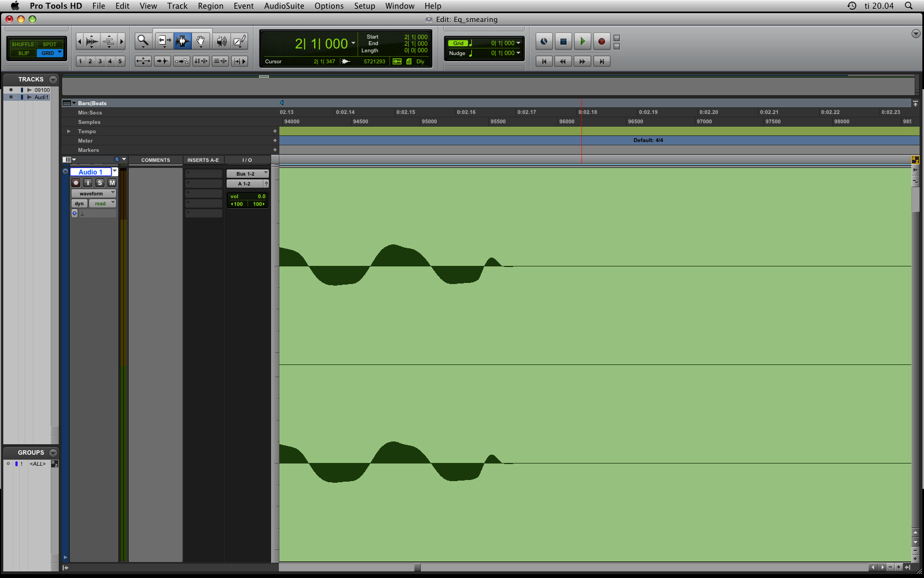
Task: Open the Setup menu
Action: click(x=365, y=6)
